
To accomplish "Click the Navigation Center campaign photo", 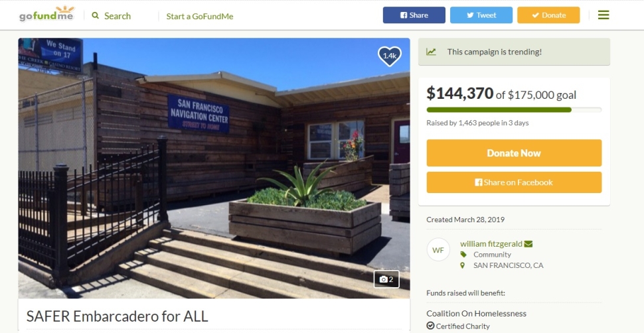I will [x=214, y=168].
